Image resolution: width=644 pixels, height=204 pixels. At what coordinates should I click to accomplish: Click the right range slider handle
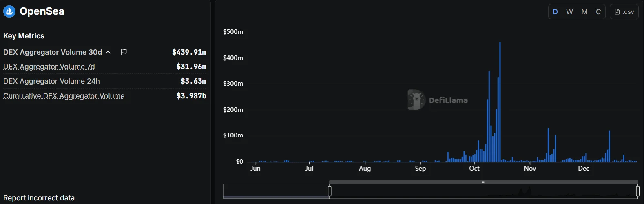(638, 191)
